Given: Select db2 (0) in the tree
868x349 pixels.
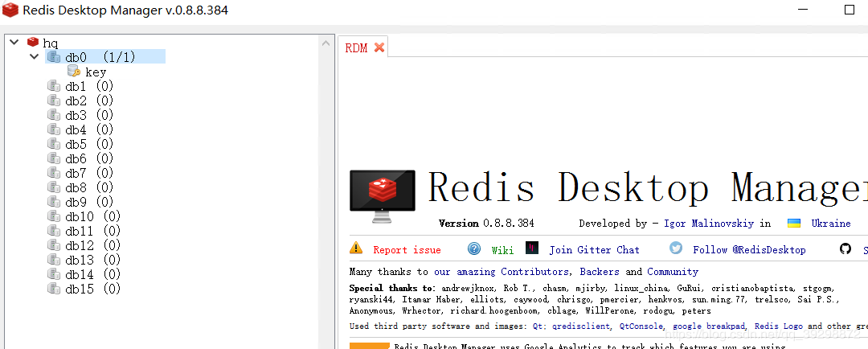Looking at the screenshot, I should [89, 101].
